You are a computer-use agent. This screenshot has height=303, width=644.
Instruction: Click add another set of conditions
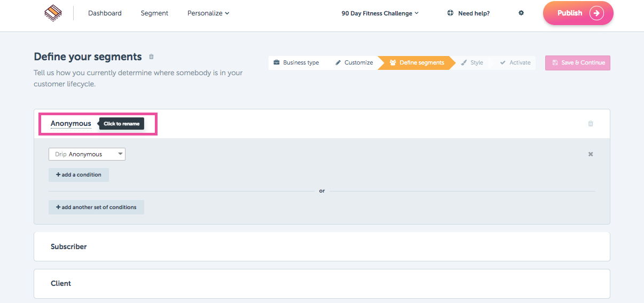click(x=96, y=208)
